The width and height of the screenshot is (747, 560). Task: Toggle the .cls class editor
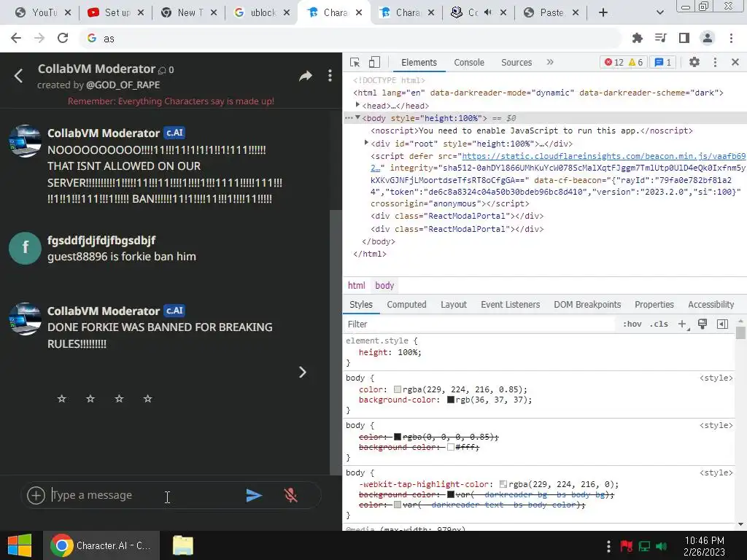[x=659, y=324]
